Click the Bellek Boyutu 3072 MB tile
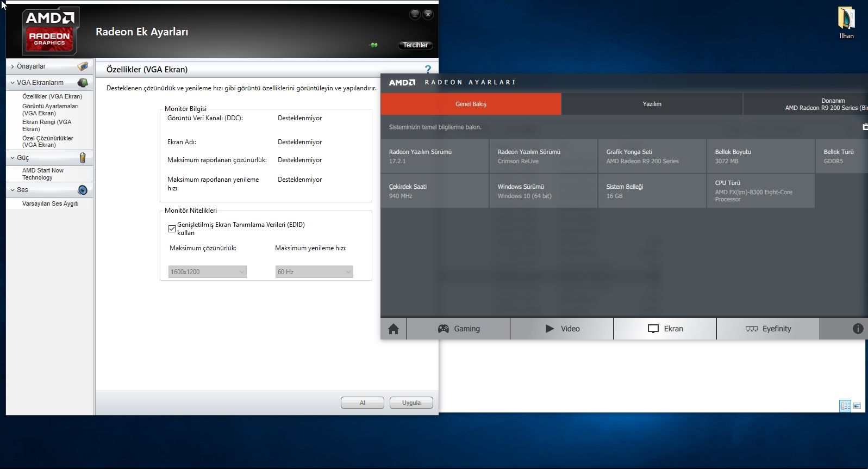The height and width of the screenshot is (469, 868). (761, 157)
